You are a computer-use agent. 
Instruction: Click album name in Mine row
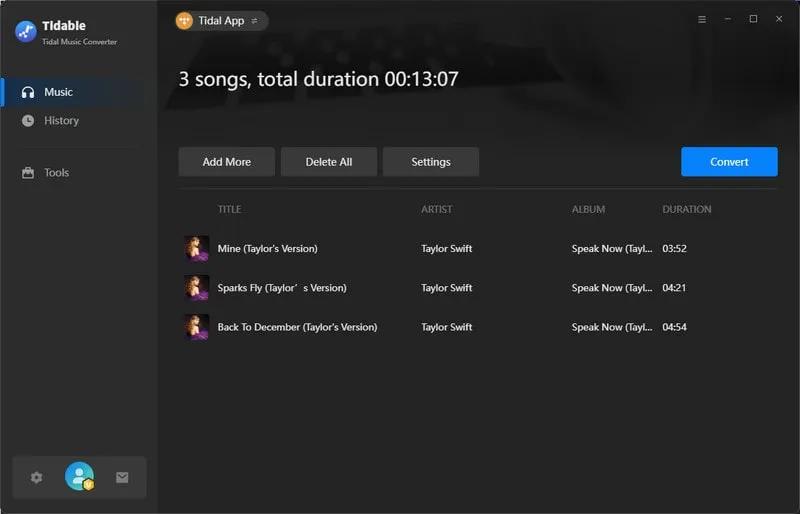point(612,249)
